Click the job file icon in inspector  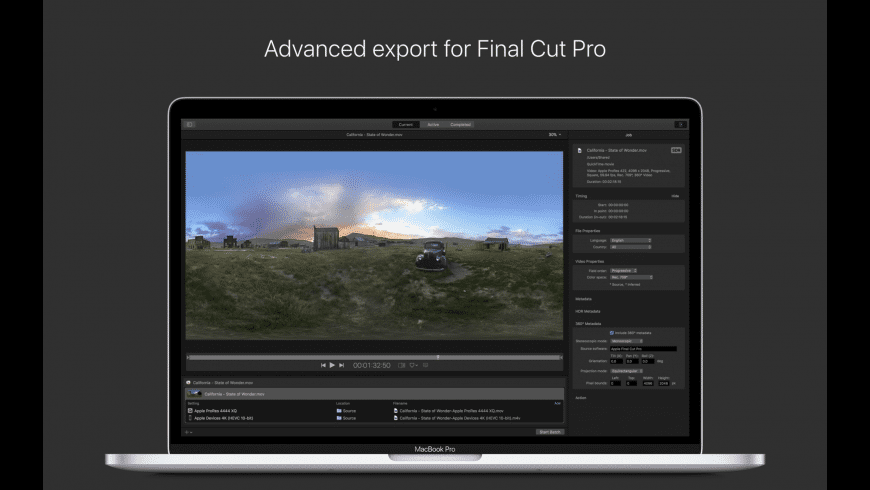(579, 150)
